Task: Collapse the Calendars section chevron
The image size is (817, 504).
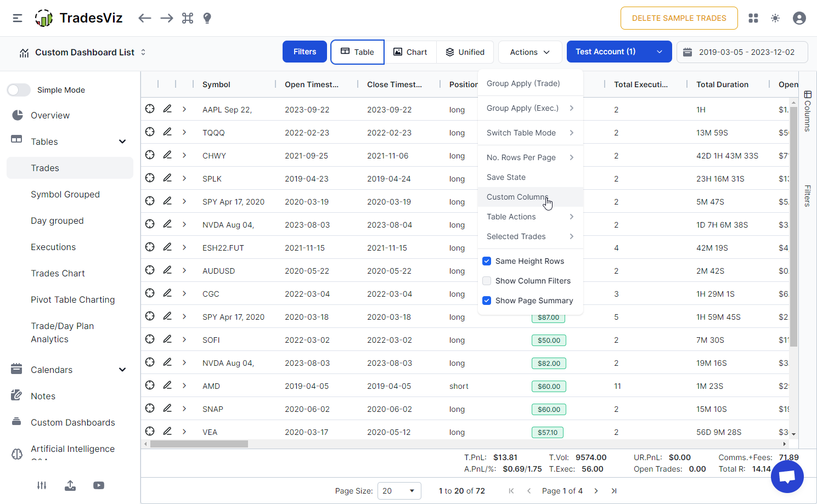Action: pos(122,370)
